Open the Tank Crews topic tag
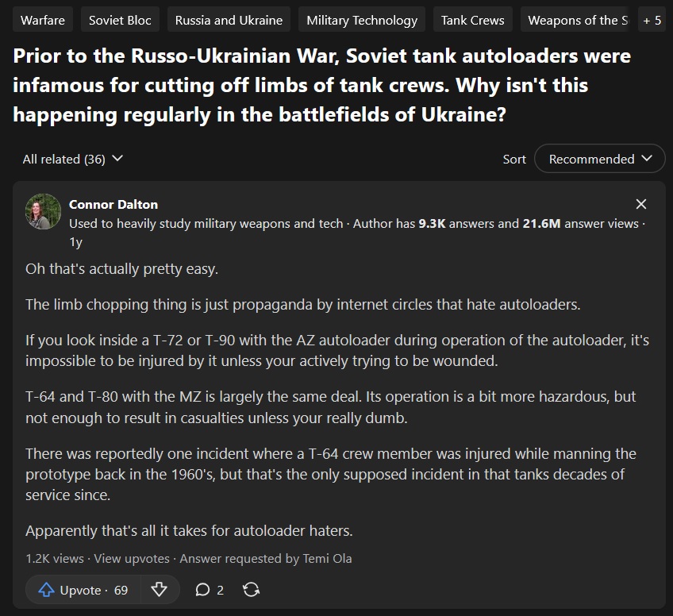This screenshot has height=616, width=673. [473, 20]
